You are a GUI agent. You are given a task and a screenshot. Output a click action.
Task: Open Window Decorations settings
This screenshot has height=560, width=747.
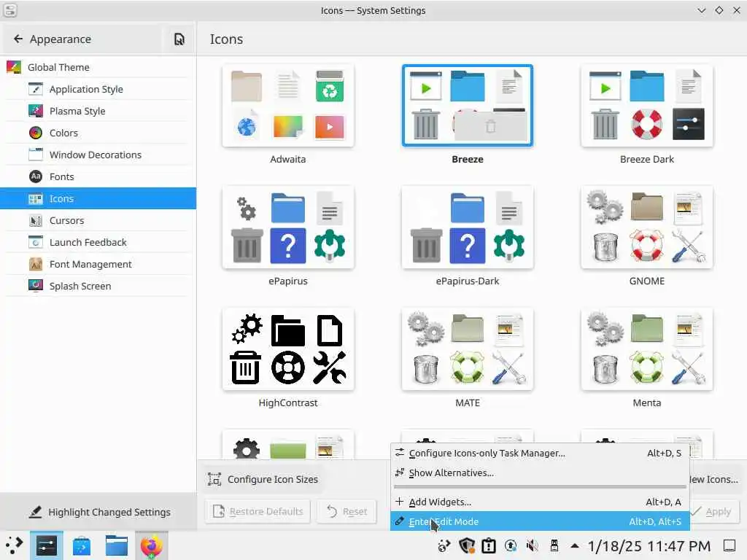pos(98,155)
